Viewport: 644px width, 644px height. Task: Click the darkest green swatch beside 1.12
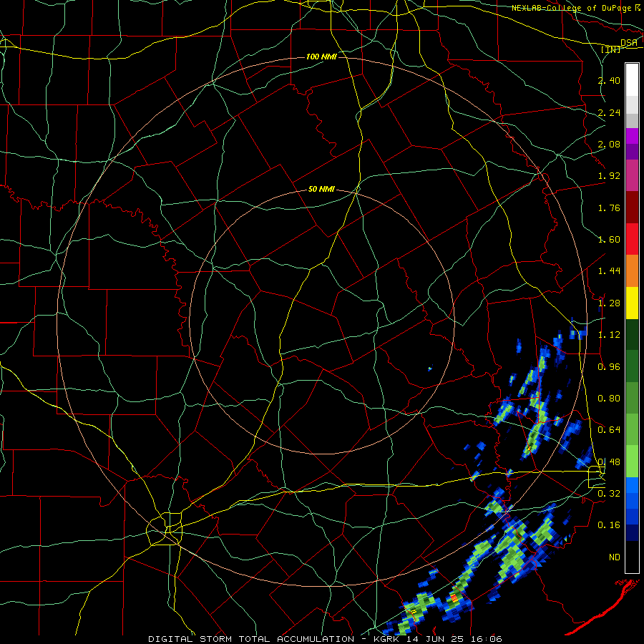coord(632,334)
